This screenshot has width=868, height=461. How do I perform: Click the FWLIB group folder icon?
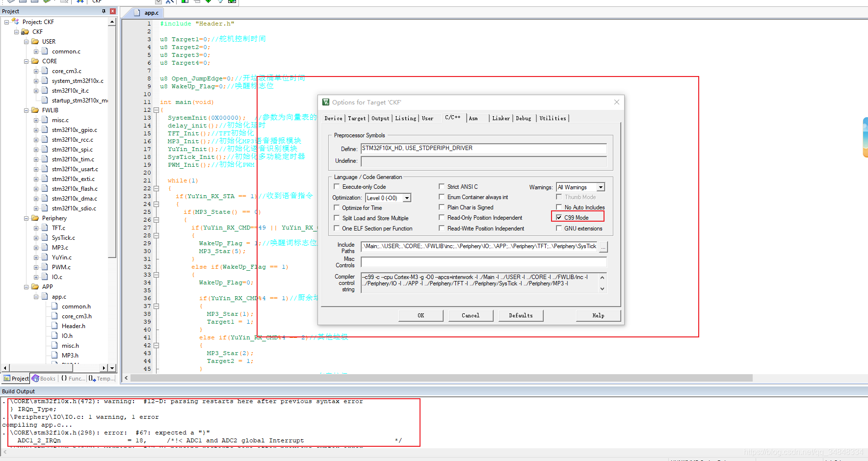pyautogui.click(x=35, y=110)
